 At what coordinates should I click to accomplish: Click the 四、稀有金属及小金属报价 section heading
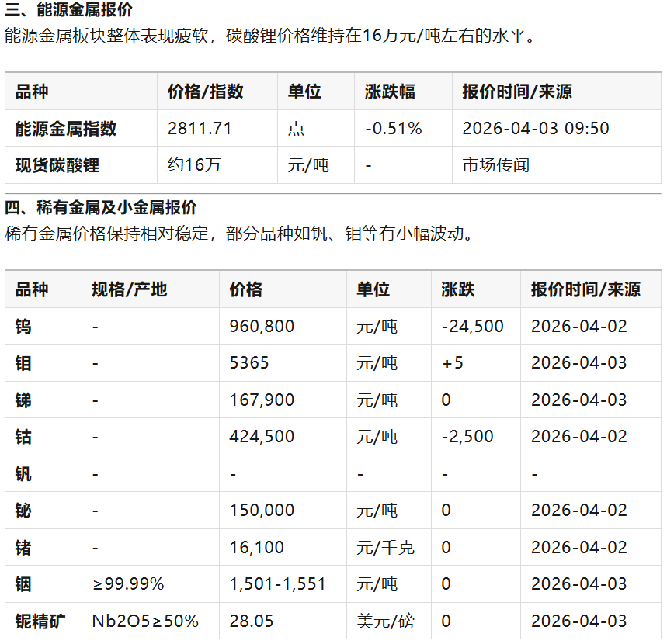101,208
